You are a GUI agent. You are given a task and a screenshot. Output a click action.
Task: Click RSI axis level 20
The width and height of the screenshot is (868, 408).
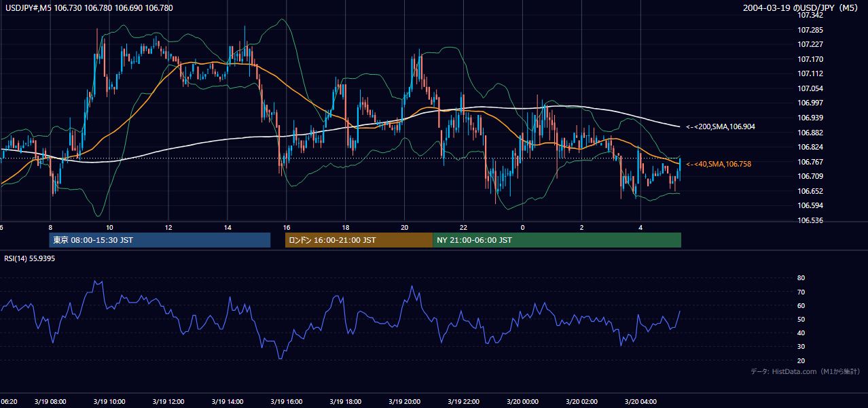(801, 360)
